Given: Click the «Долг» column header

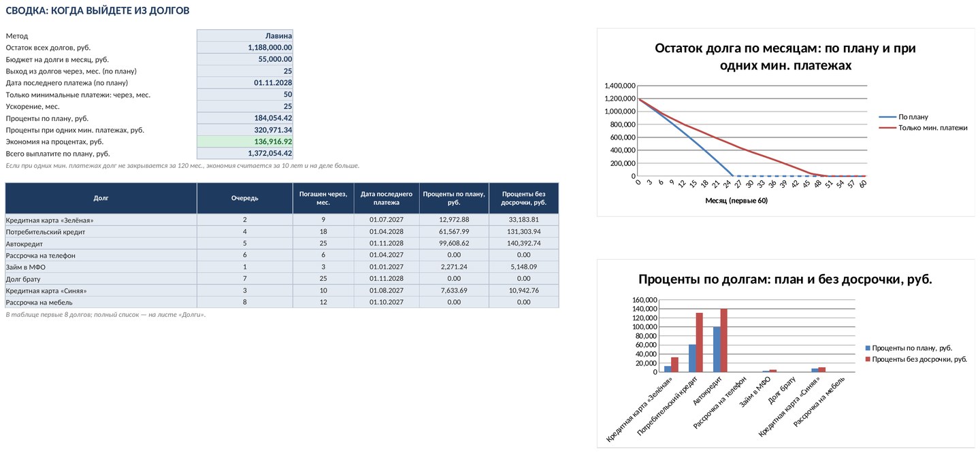Looking at the screenshot, I should (101, 198).
